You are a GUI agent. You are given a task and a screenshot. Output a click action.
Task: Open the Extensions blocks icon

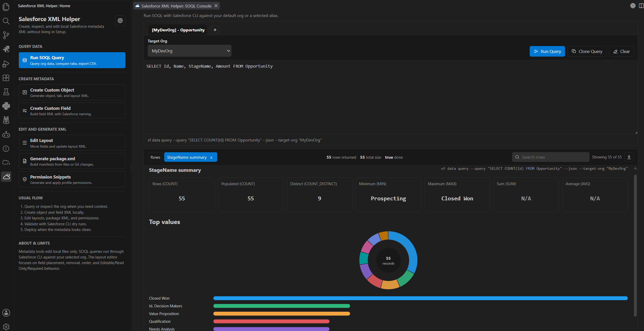click(6, 78)
